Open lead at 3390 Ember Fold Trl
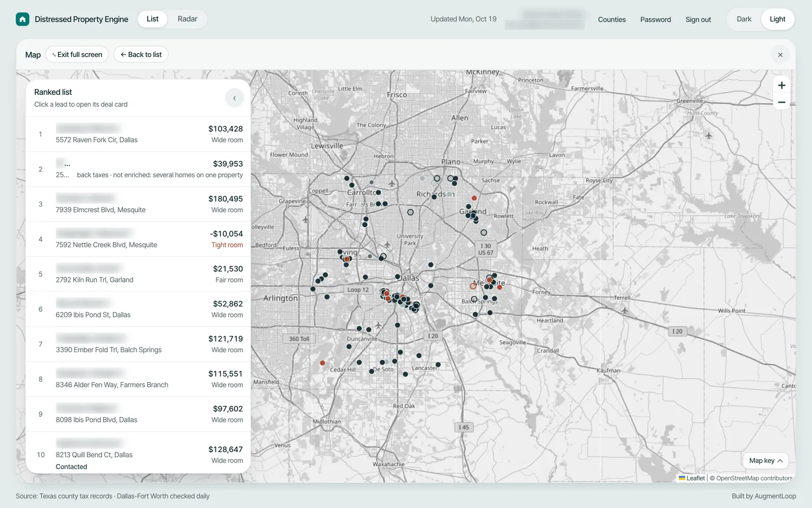The image size is (812, 508). click(x=138, y=344)
